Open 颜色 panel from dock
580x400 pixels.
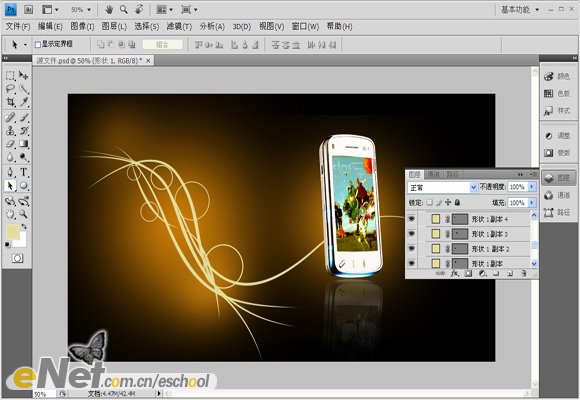coord(557,76)
